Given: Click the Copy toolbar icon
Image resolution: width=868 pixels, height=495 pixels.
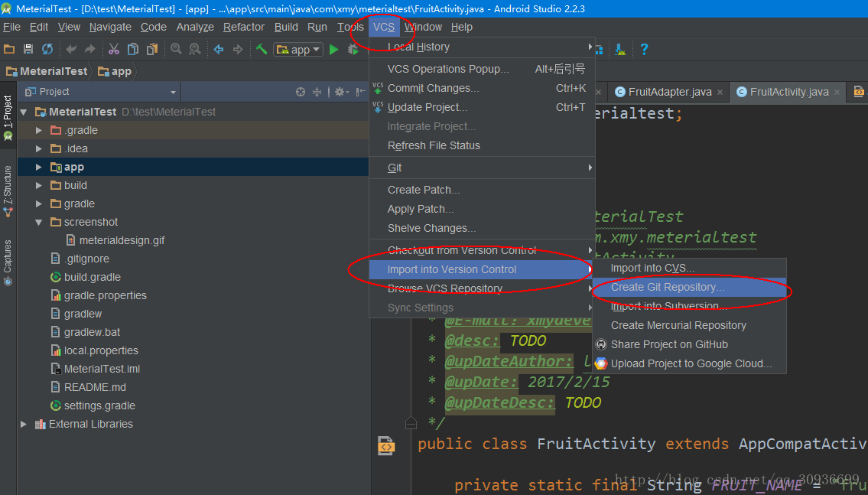Looking at the screenshot, I should (133, 49).
